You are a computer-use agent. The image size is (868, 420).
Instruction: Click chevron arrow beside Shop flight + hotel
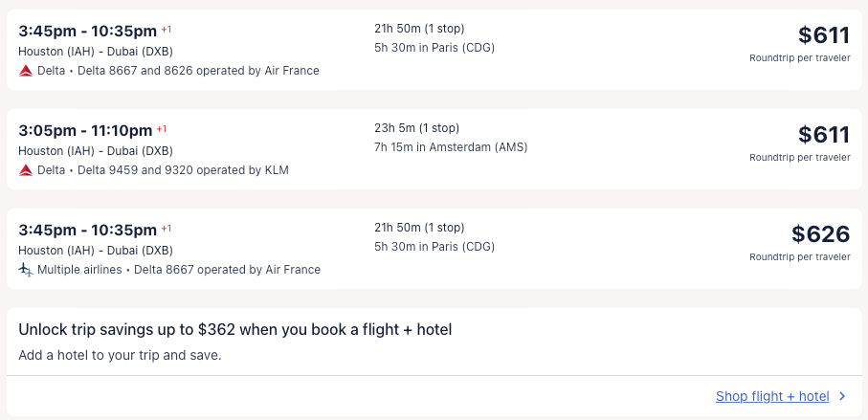pos(842,396)
